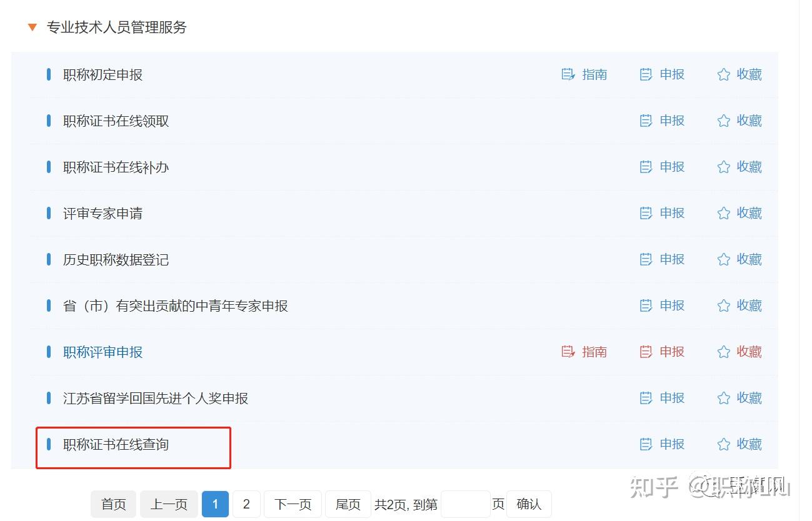The width and height of the screenshot is (812, 521).
Task: Open the 职称评审申报 link
Action: coord(103,352)
